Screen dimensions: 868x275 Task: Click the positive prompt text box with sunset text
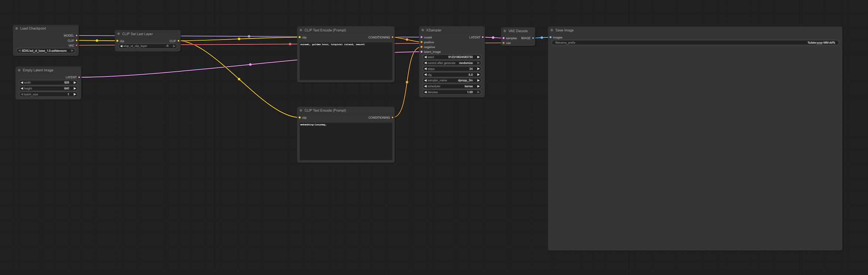(x=346, y=61)
